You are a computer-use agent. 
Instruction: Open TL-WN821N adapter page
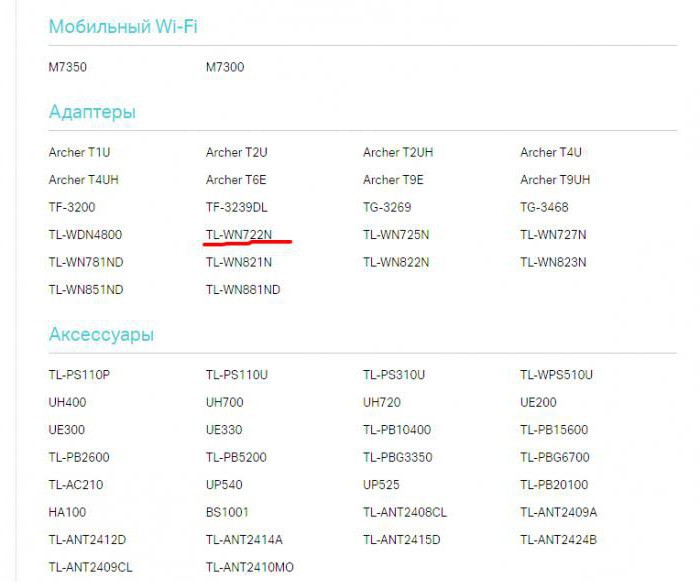(239, 262)
